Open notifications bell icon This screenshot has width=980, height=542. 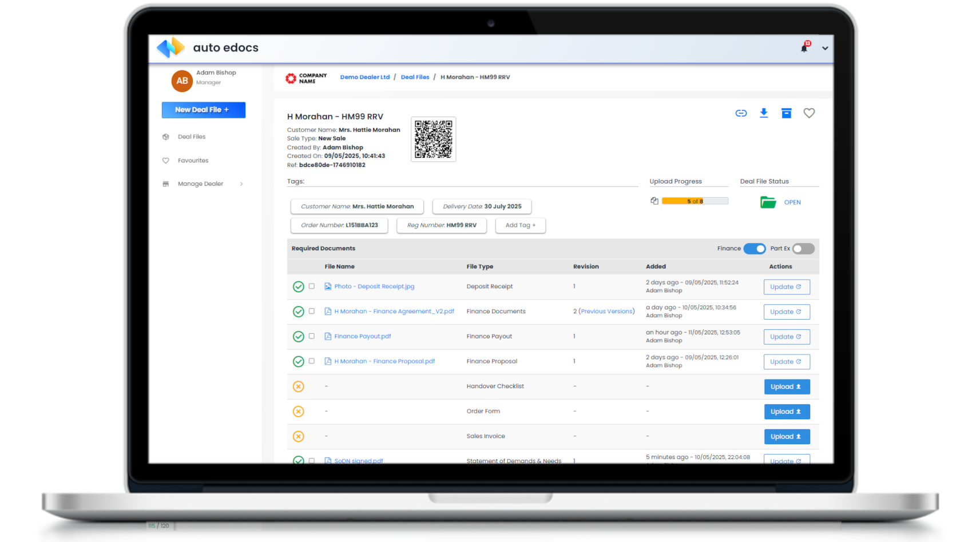coord(804,48)
